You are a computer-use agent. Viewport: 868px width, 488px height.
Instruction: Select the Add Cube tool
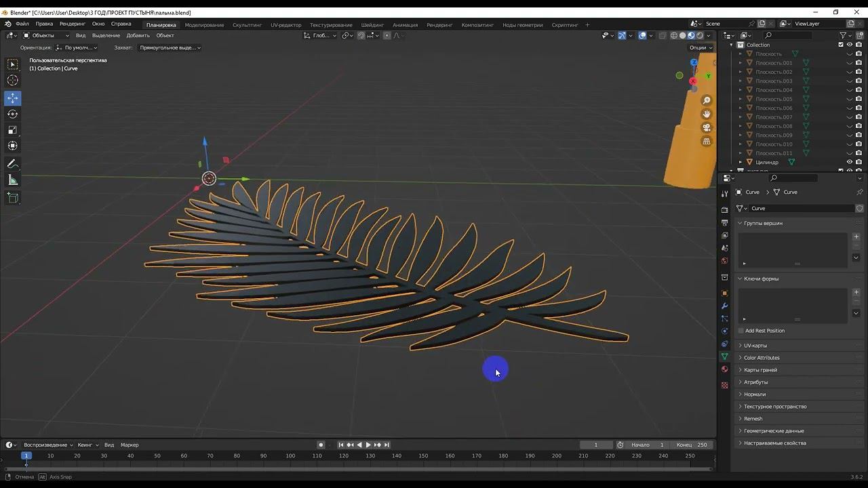(x=13, y=198)
